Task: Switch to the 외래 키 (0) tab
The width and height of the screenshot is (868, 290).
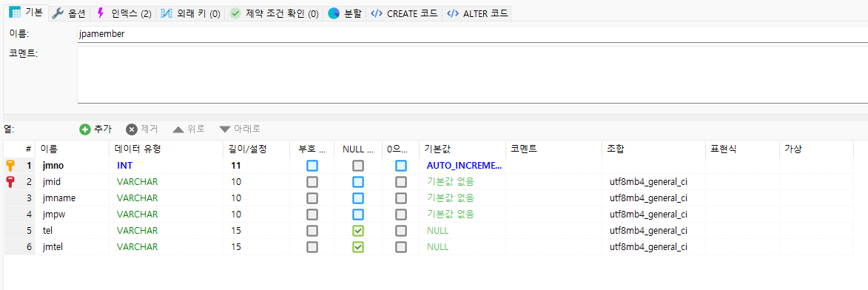Action: click(x=190, y=14)
